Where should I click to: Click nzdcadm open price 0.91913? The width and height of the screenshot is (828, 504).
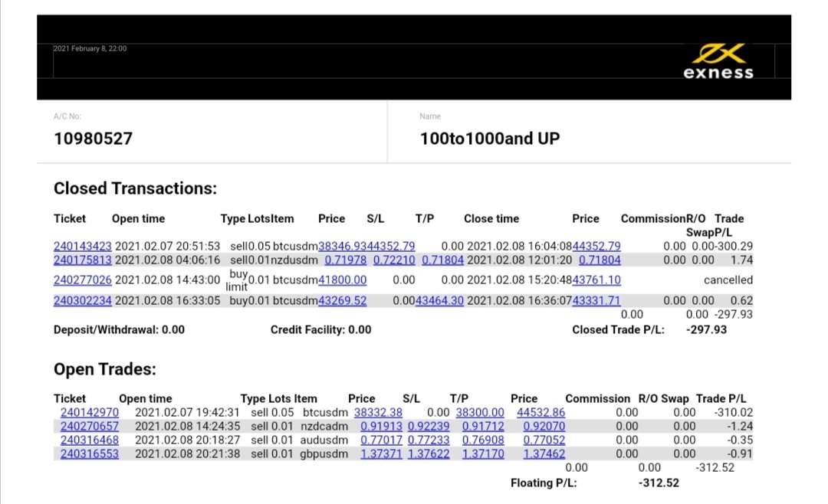tap(381, 426)
